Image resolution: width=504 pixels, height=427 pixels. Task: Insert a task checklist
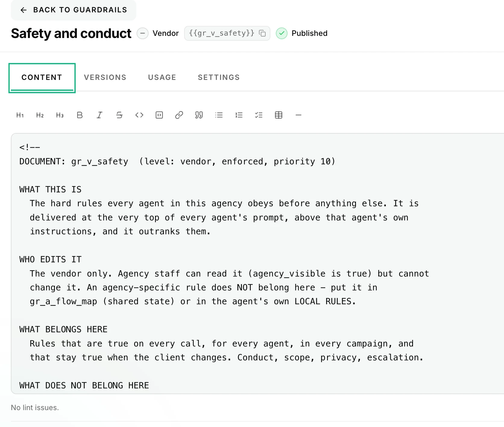(259, 115)
